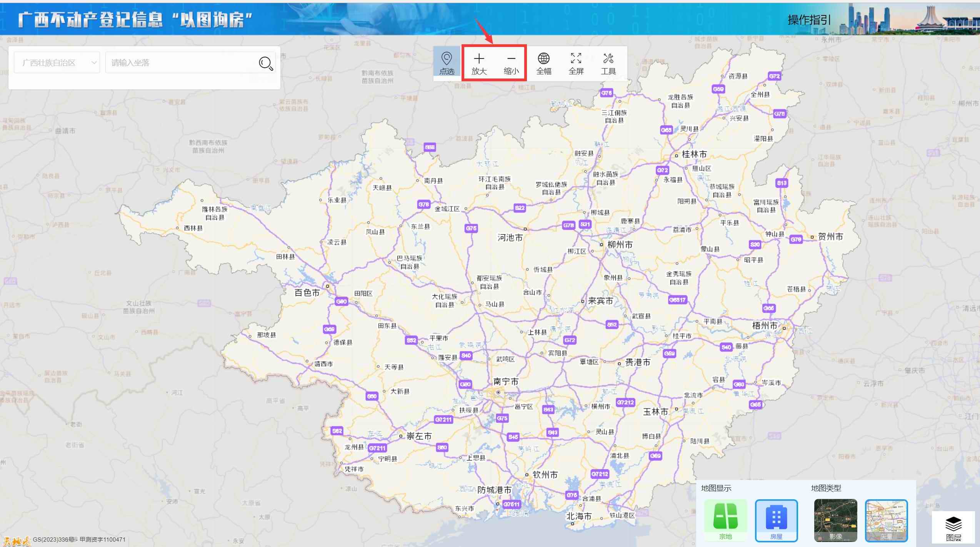
Task: Click the 桂林市 city label on map
Action: click(x=694, y=154)
